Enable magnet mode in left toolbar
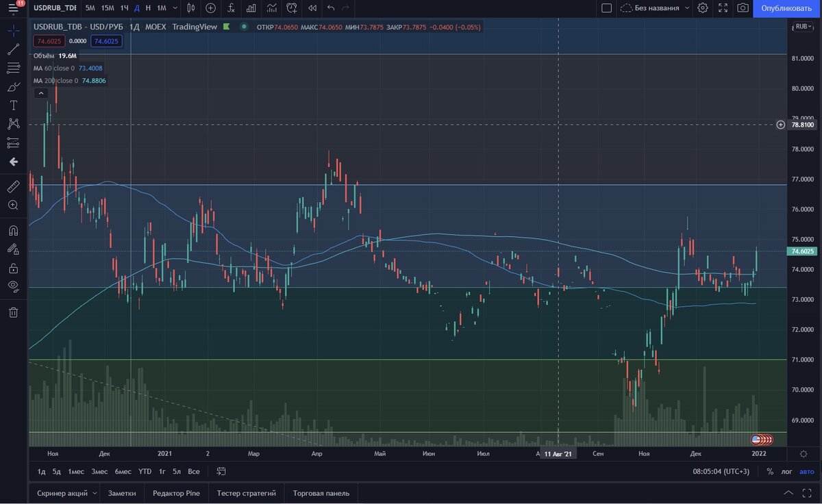This screenshot has height=504, width=822. 14,231
